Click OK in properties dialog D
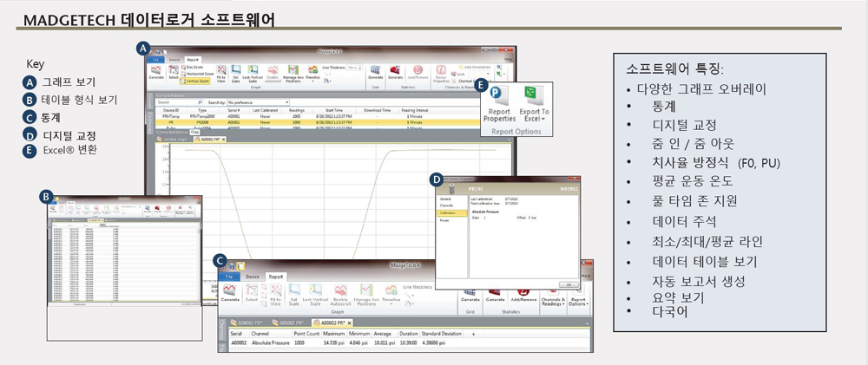The height and width of the screenshot is (365, 868). pos(569,284)
